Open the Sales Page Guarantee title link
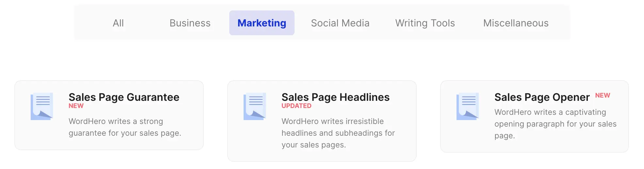 pos(124,97)
